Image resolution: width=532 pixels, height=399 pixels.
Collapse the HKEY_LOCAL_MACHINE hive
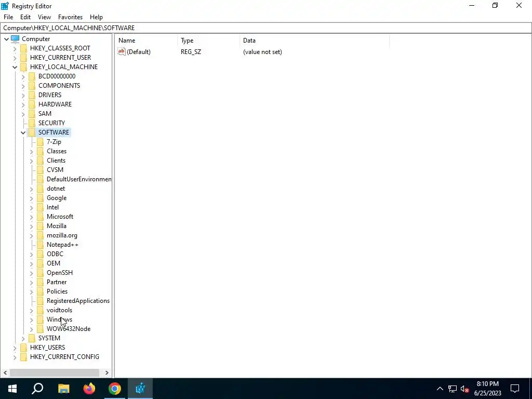point(15,67)
